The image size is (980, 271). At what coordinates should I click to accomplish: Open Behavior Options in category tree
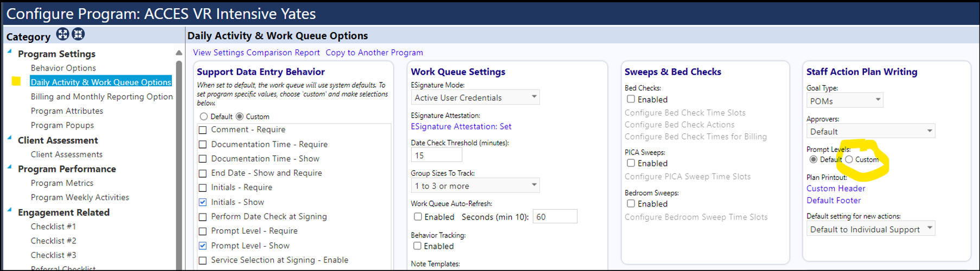point(63,68)
